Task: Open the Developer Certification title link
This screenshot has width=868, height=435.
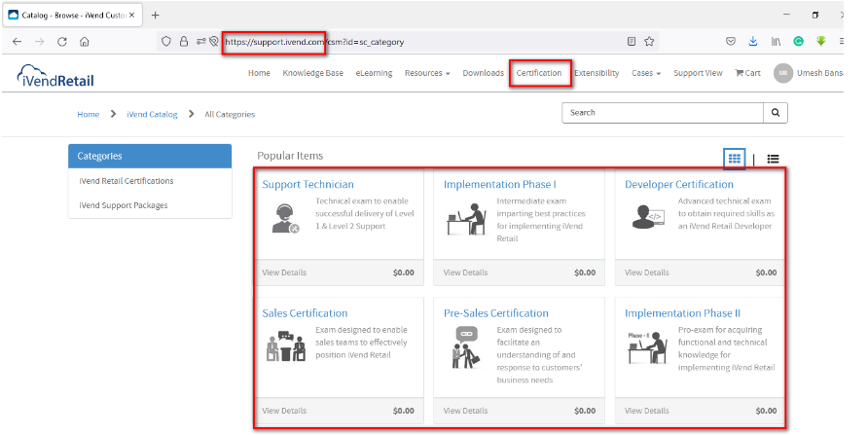Action: tap(679, 184)
